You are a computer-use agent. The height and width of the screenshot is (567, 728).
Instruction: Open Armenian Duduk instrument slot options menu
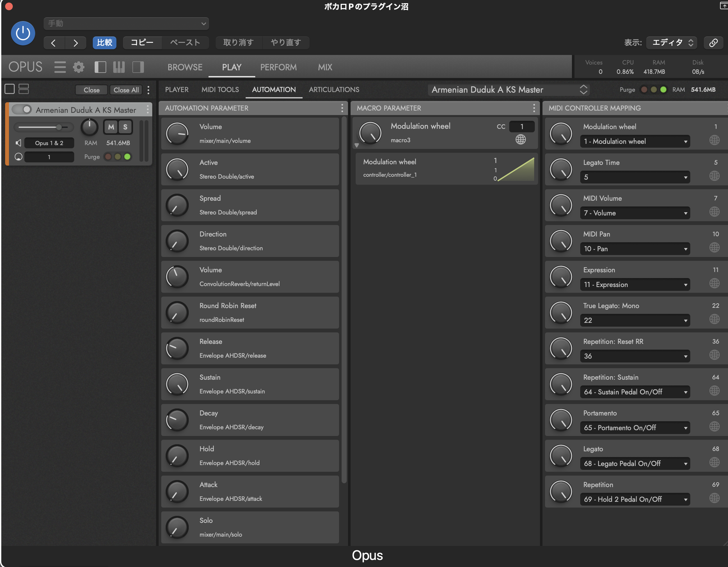coord(148,110)
